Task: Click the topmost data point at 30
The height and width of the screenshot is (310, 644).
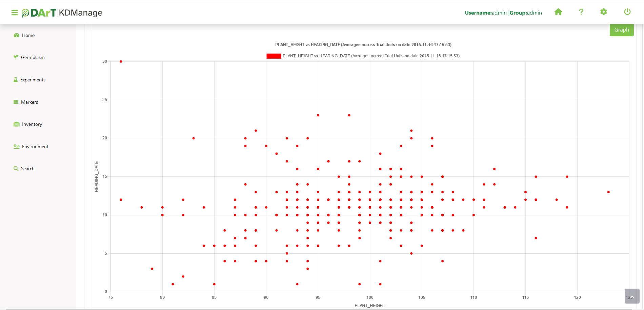Action: pos(121,62)
